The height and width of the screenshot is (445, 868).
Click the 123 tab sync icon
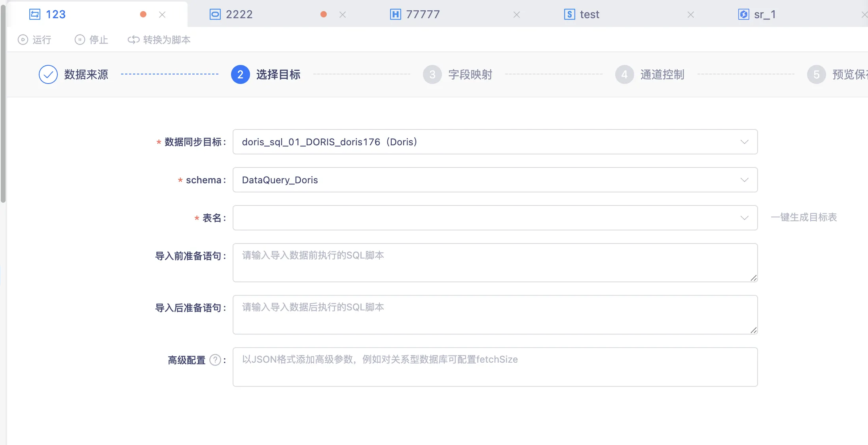click(x=35, y=15)
